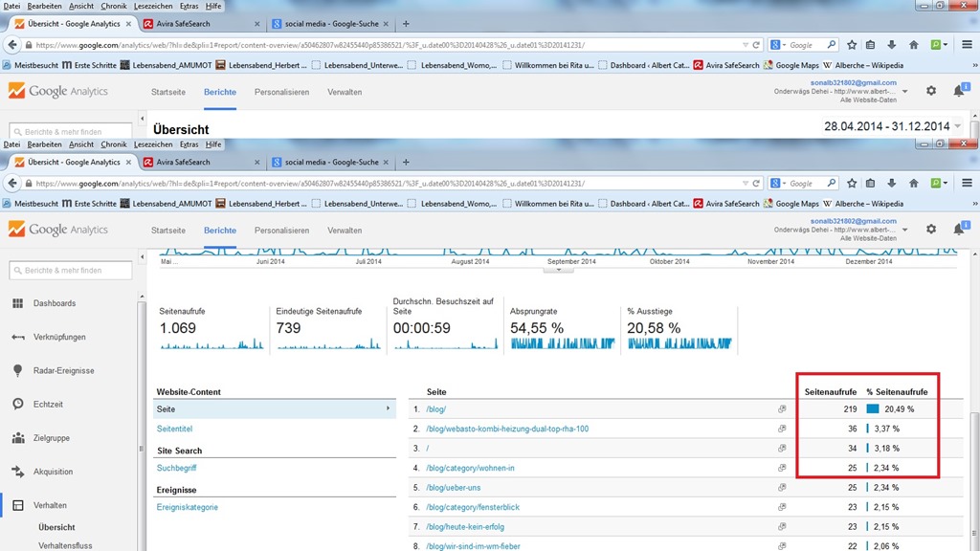Image resolution: width=980 pixels, height=551 pixels.
Task: Collapse the timeline chart handle below September 2014
Action: click(x=552, y=270)
